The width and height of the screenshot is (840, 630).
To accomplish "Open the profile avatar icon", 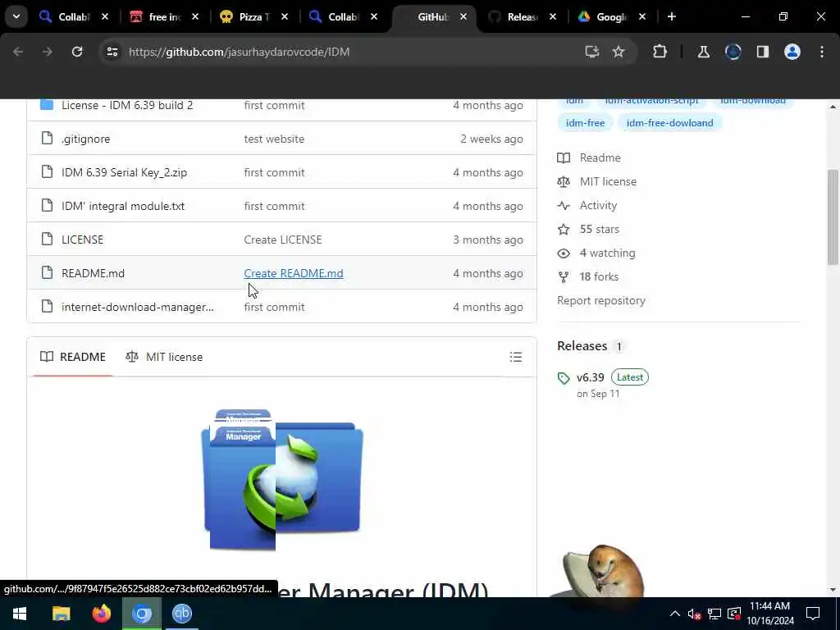I will point(792,52).
